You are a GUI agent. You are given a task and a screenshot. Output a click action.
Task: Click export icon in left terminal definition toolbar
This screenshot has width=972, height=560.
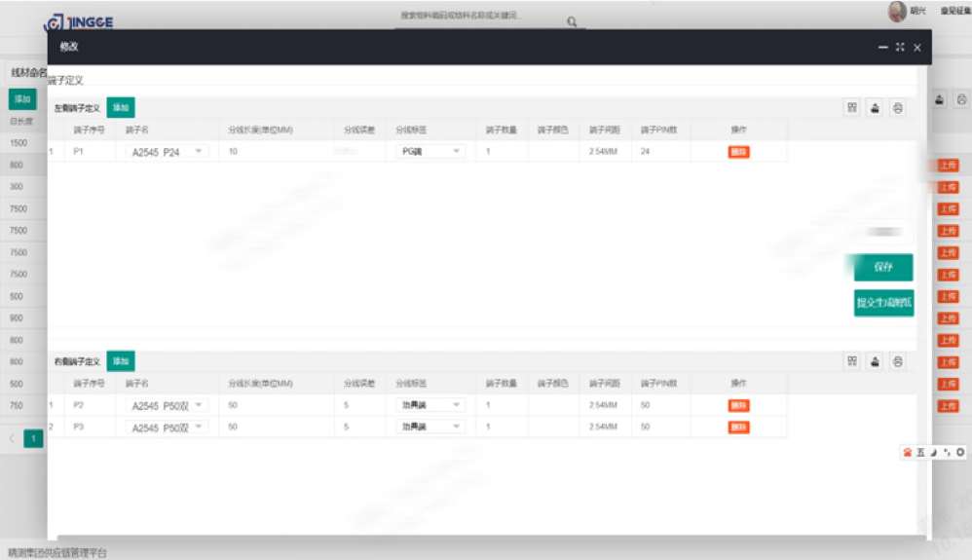pos(875,108)
